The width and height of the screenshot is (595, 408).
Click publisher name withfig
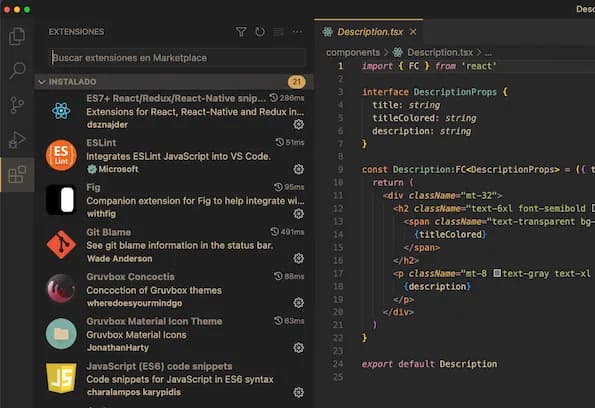tap(101, 214)
